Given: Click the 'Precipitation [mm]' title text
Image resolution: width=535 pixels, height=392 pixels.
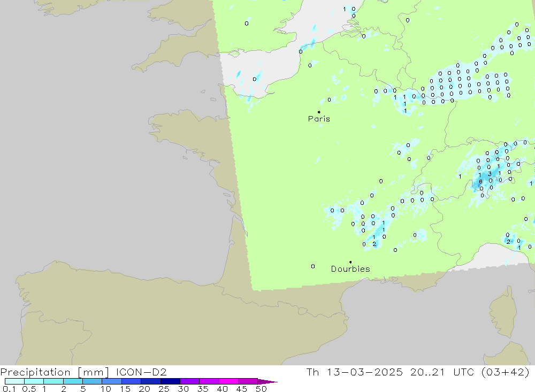Looking at the screenshot, I should (x=55, y=372).
